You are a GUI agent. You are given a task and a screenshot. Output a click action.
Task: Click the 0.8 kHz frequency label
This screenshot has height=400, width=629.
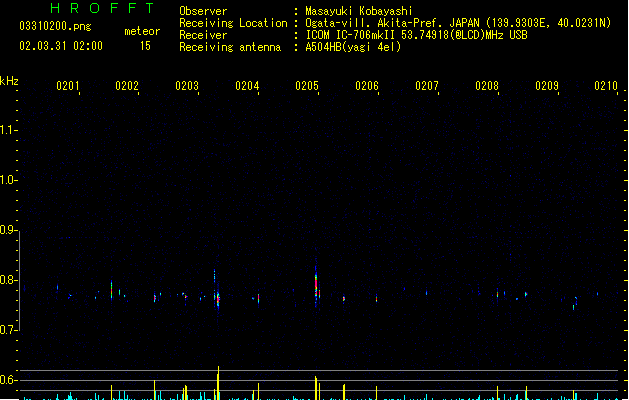pos(8,280)
